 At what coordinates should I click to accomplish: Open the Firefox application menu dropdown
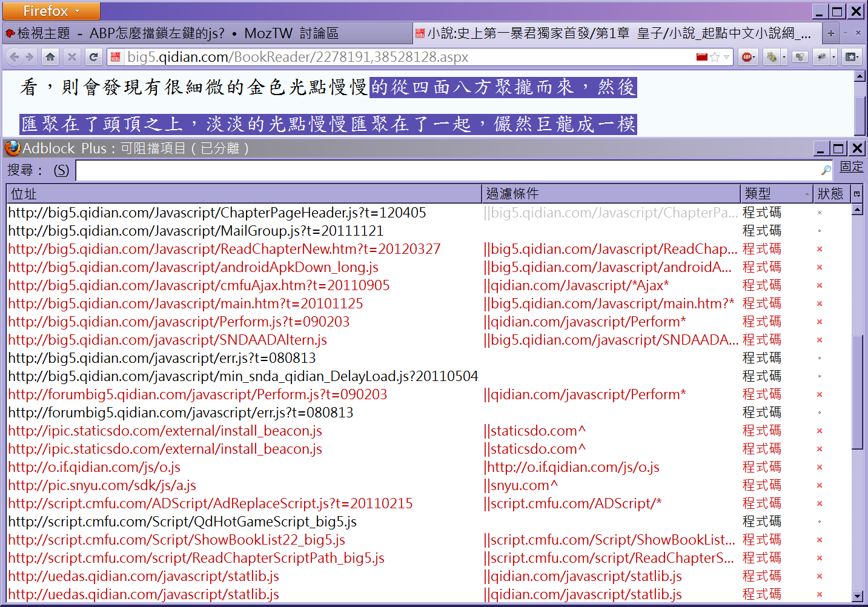(51, 11)
